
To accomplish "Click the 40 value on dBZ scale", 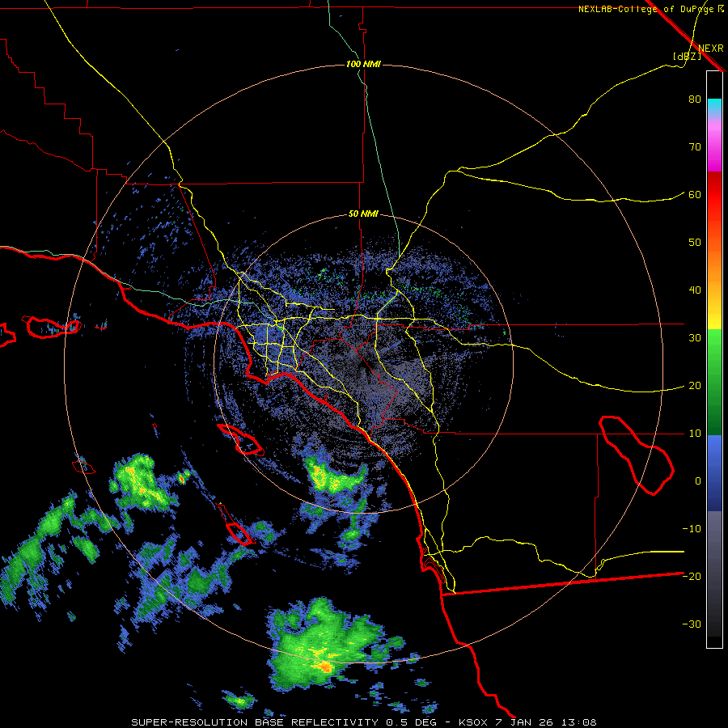I will point(695,290).
